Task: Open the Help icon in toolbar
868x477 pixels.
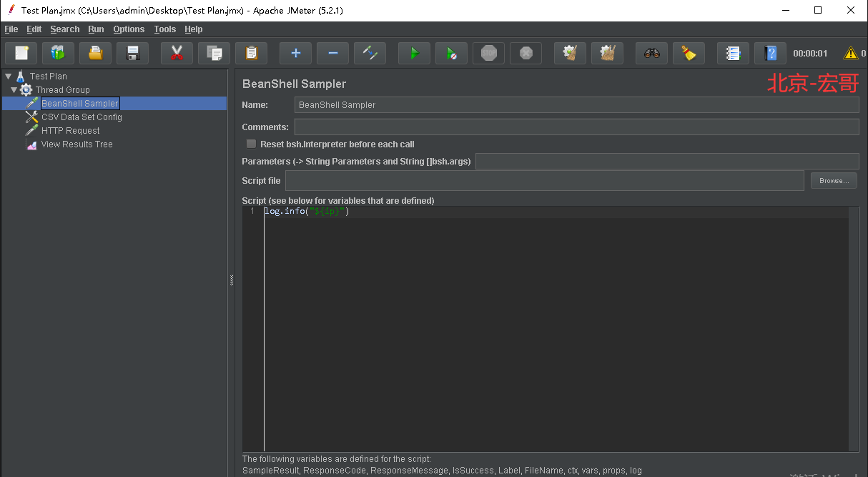Action: pyautogui.click(x=770, y=53)
